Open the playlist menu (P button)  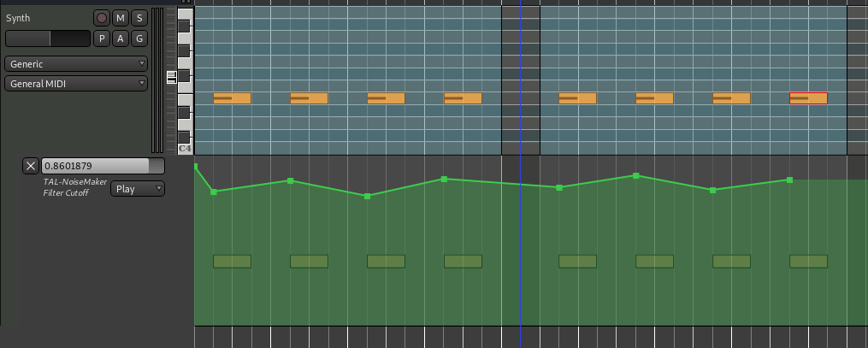[102, 38]
